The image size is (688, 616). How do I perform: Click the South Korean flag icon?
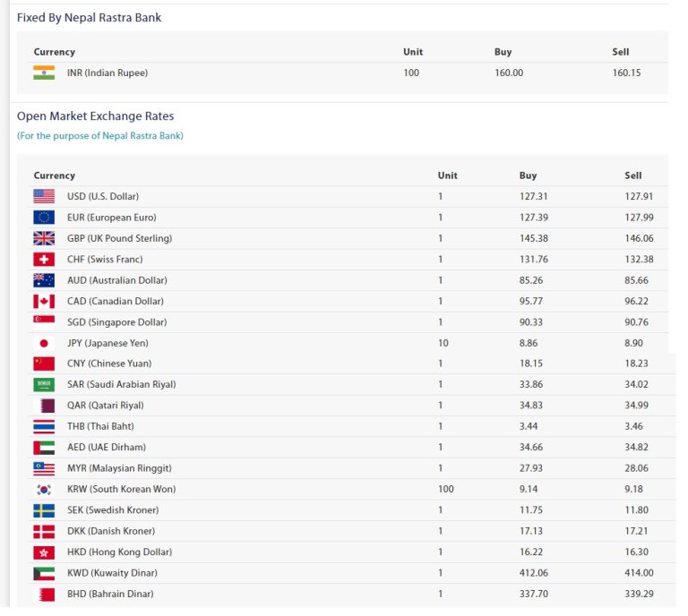[44, 490]
